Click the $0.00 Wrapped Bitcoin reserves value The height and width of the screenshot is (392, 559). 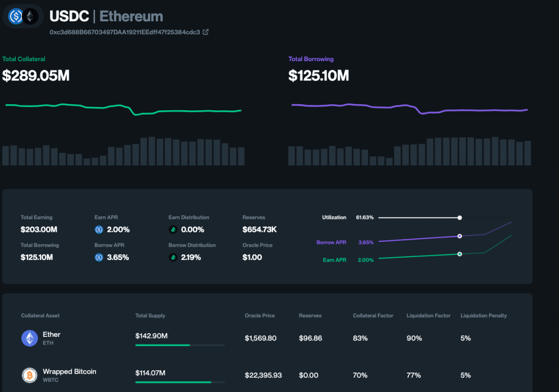pos(309,375)
